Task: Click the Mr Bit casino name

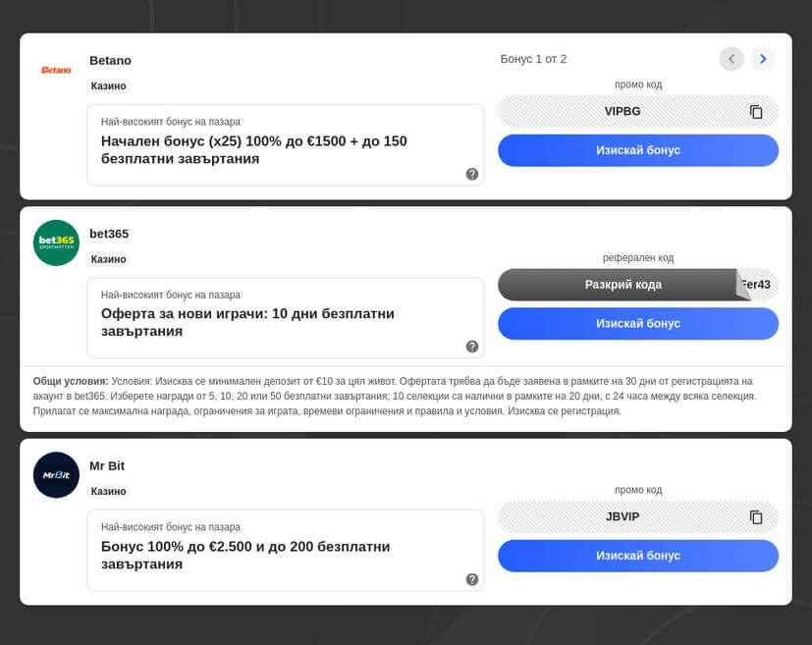Action: coord(107,465)
